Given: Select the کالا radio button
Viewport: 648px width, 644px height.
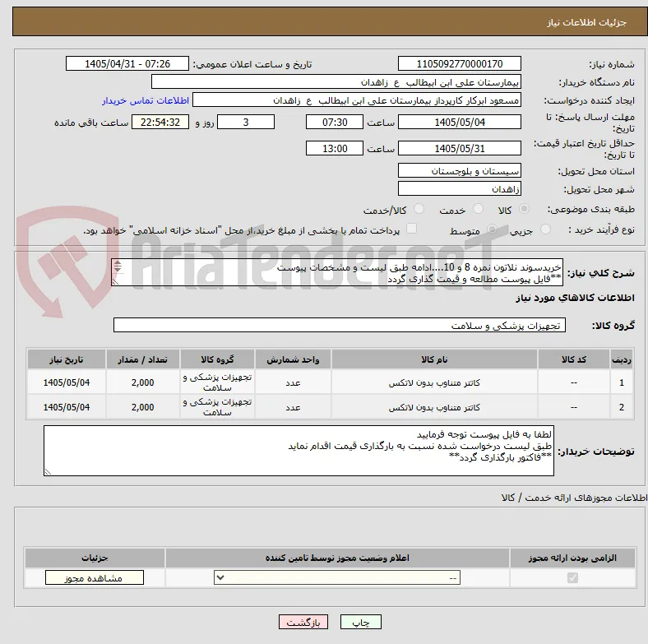Looking at the screenshot, I should coord(524,209).
